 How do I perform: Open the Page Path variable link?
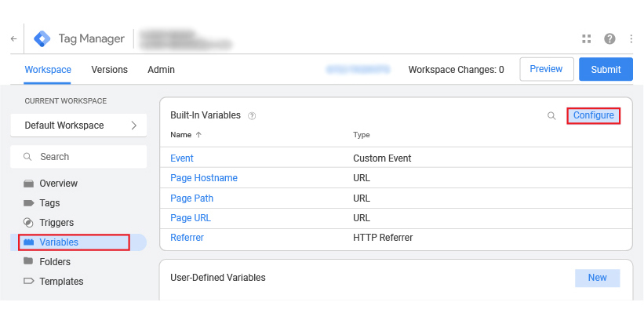(192, 198)
